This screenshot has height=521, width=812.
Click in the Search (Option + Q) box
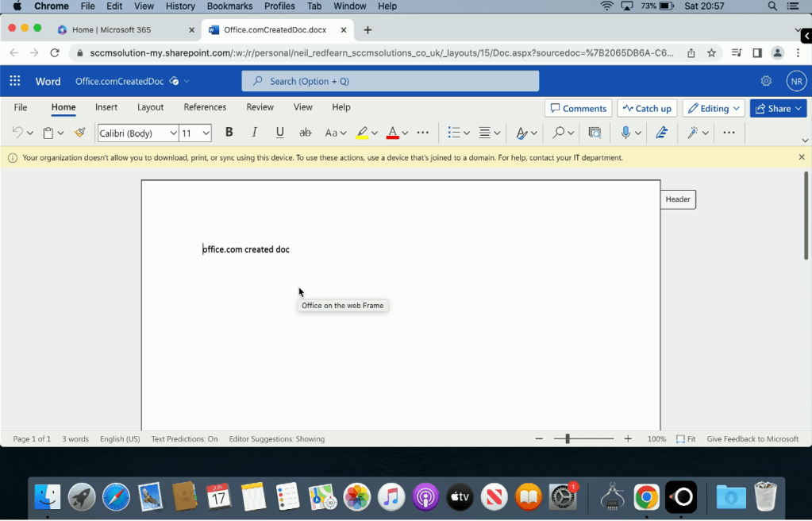coord(390,81)
